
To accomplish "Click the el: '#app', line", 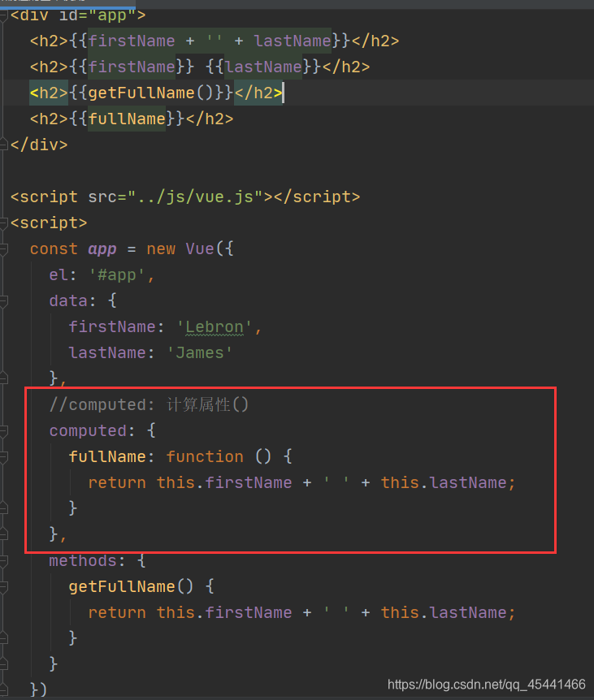I will pyautogui.click(x=102, y=274).
